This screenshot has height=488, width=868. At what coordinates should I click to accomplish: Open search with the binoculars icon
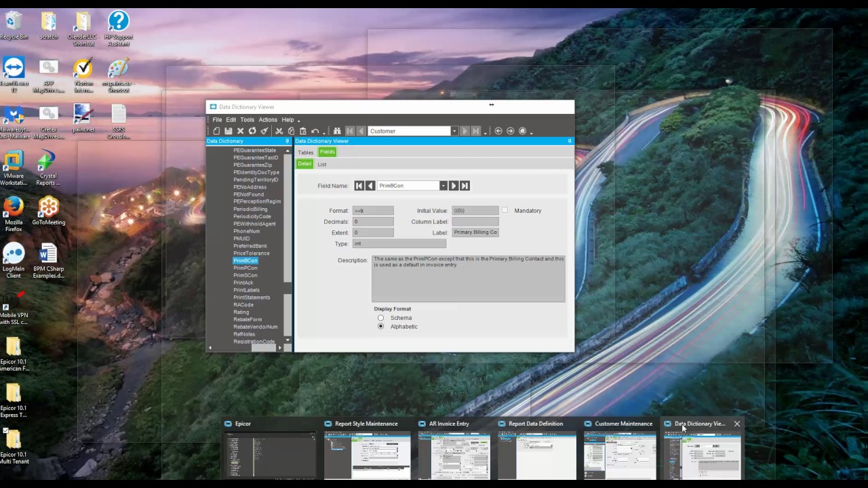337,131
